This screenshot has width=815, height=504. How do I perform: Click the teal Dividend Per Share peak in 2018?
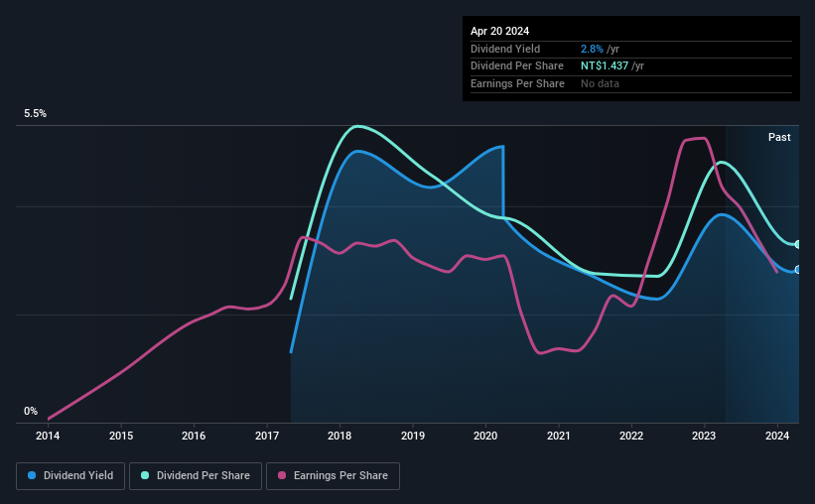pos(357,126)
